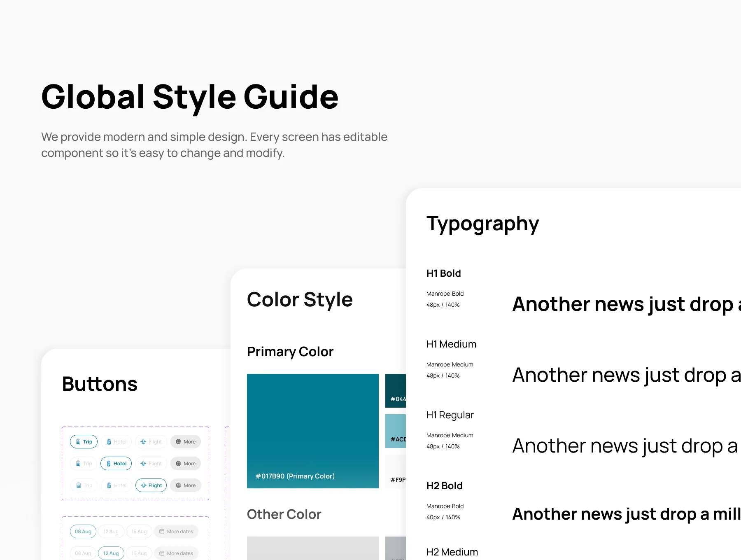741x560 pixels.
Task: Select the highlighted 12 Aug date chip
Action: pyautogui.click(x=111, y=553)
